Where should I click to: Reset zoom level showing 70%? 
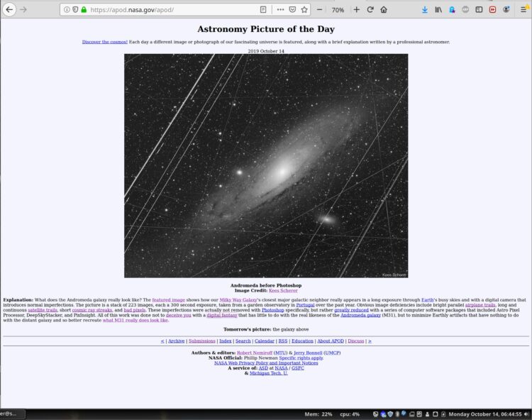pyautogui.click(x=338, y=10)
